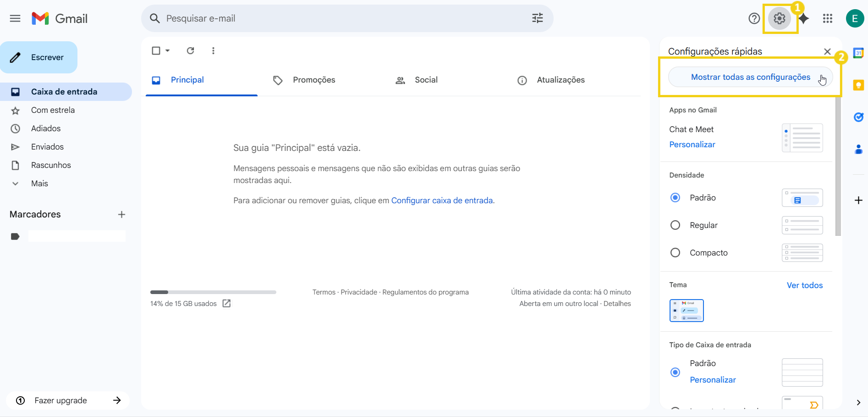Create a new label plus icon
Viewport: 868px width, 417px height.
(x=121, y=214)
